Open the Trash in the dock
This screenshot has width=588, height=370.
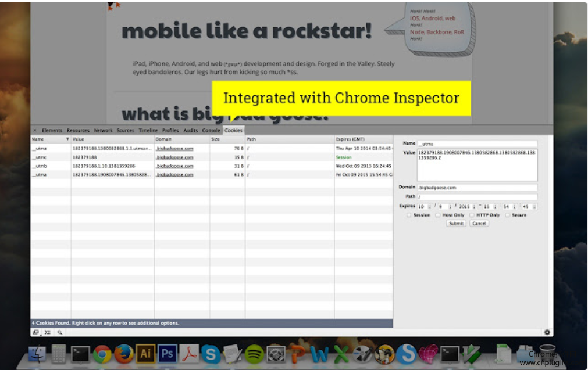pos(547,354)
